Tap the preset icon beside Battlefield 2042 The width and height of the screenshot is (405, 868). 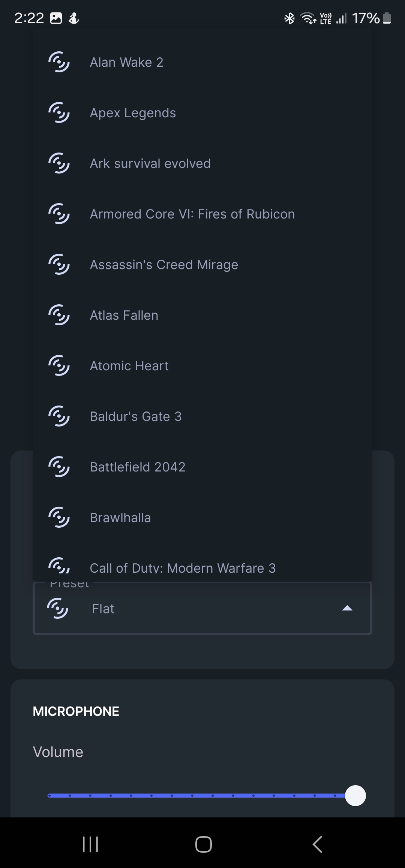(x=59, y=467)
